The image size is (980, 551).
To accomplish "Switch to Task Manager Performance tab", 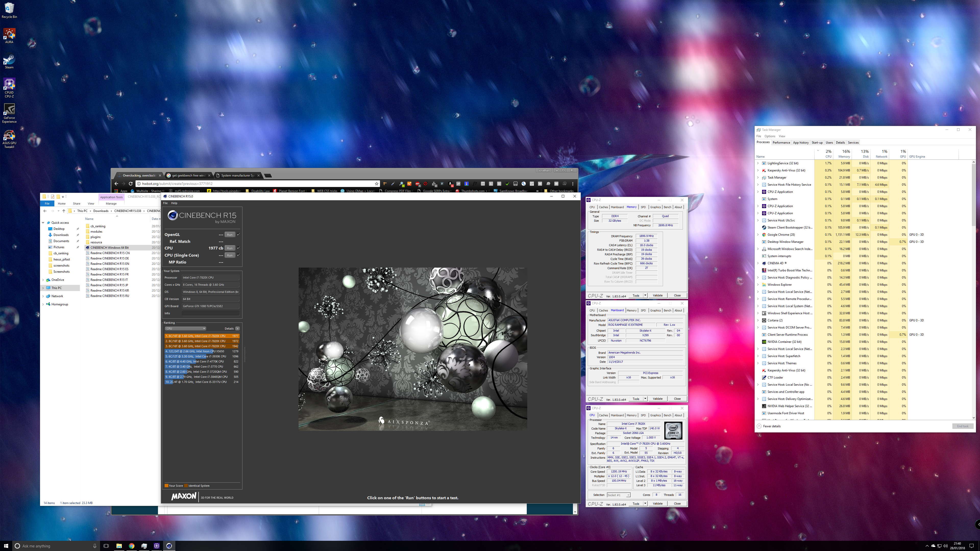I will pos(781,143).
